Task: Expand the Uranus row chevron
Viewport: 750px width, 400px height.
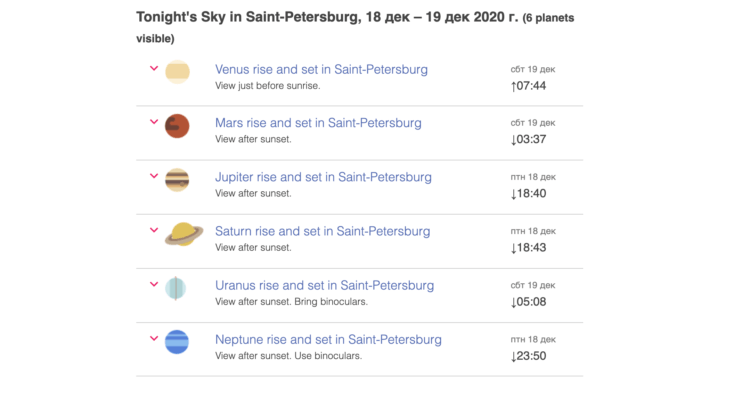Action: tap(154, 284)
